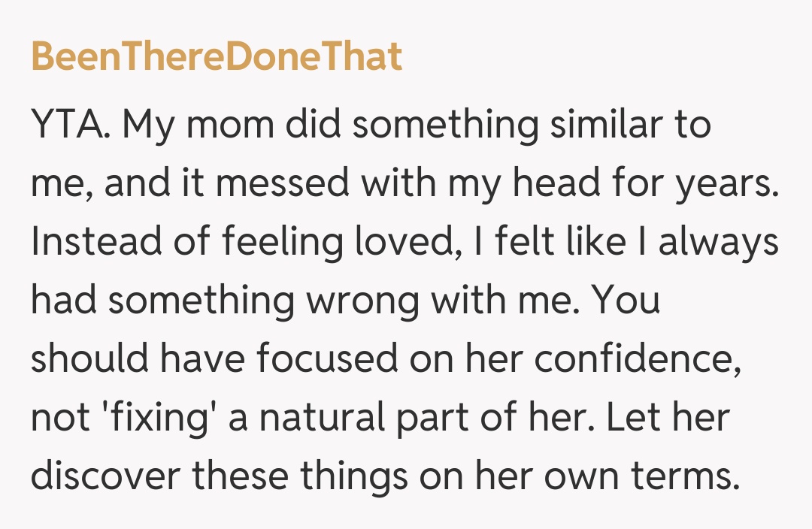812x529 pixels.
Task: Open BeenThereDoneThat's user profile
Action: point(217,58)
